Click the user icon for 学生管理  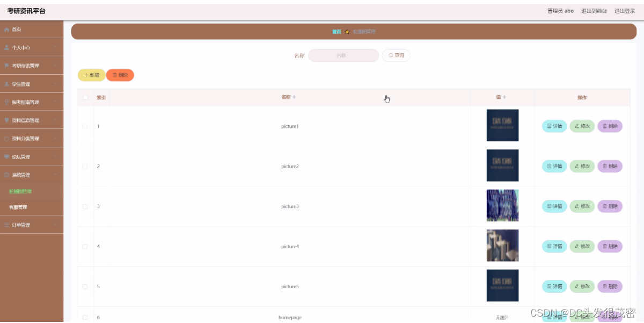(x=6, y=84)
